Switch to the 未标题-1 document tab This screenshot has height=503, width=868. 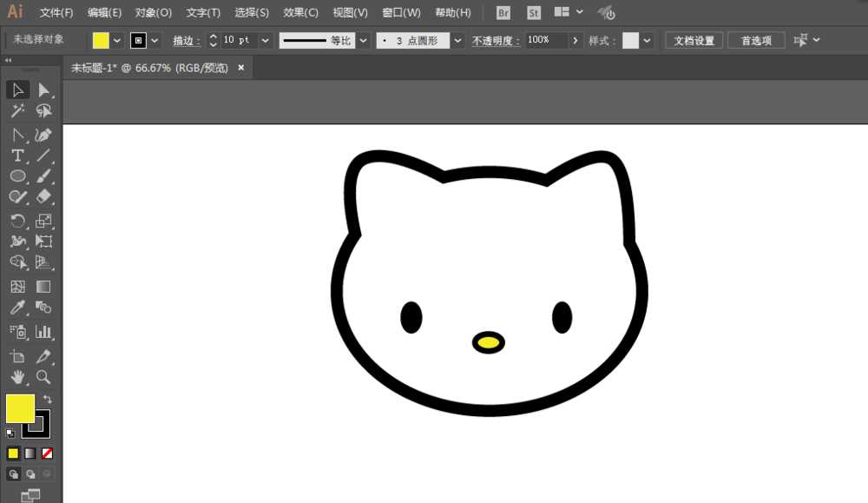[145, 67]
